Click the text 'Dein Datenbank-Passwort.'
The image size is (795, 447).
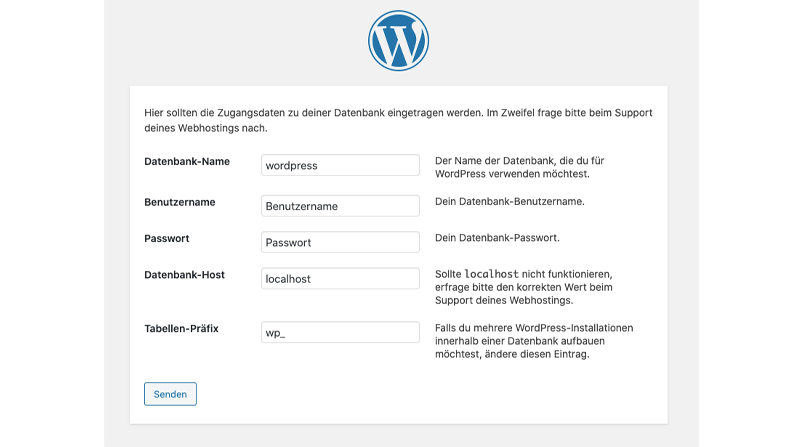click(x=497, y=238)
